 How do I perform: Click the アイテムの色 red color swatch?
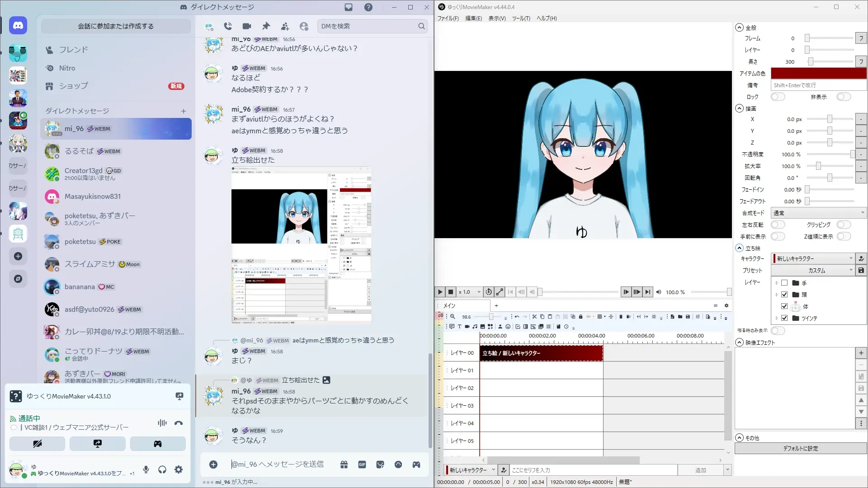coord(818,73)
